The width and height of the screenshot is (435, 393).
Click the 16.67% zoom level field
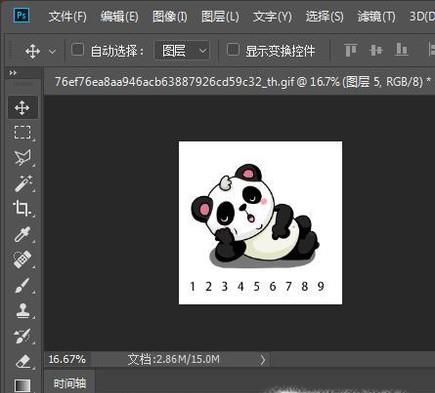[67, 359]
